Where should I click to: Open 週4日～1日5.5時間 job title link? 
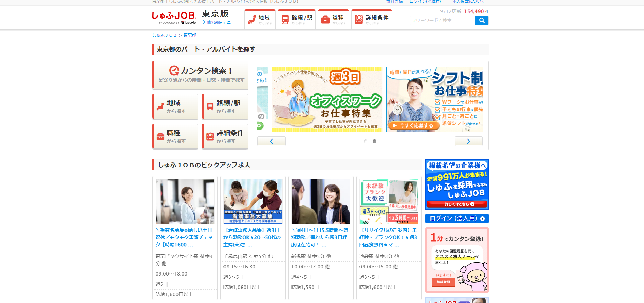(x=320, y=237)
